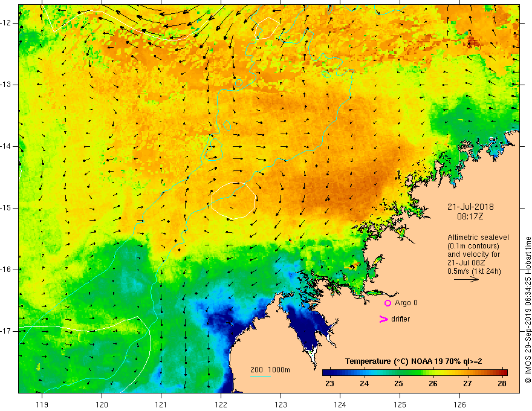Click longitude label 123 on bottom axis

tap(281, 404)
